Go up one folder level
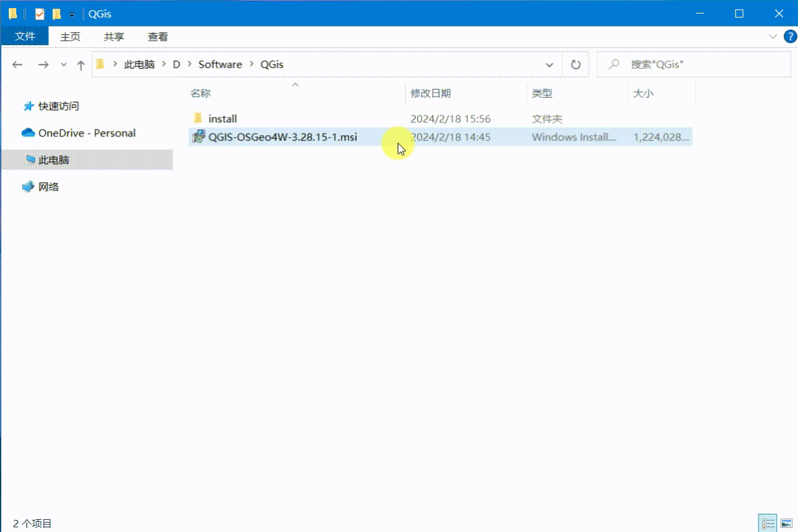This screenshot has height=532, width=798. coord(80,65)
